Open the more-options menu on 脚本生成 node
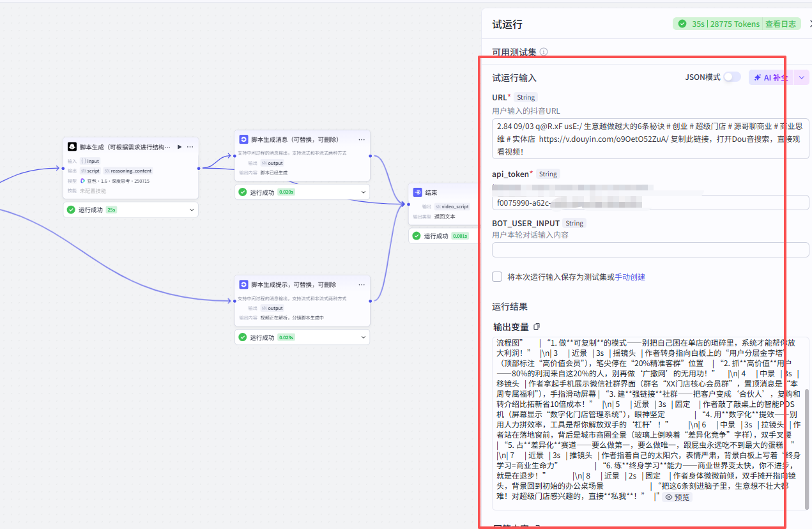This screenshot has height=529, width=812. pos(190,147)
